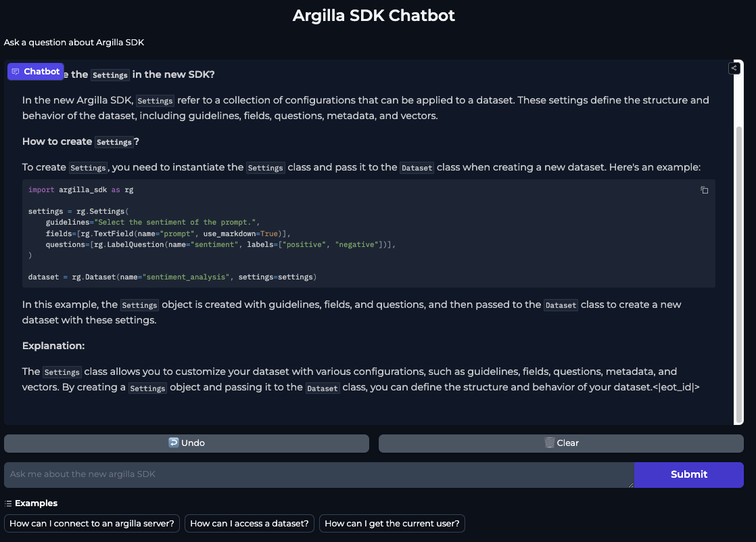Copy the code snippet using the copy icon

tap(704, 190)
